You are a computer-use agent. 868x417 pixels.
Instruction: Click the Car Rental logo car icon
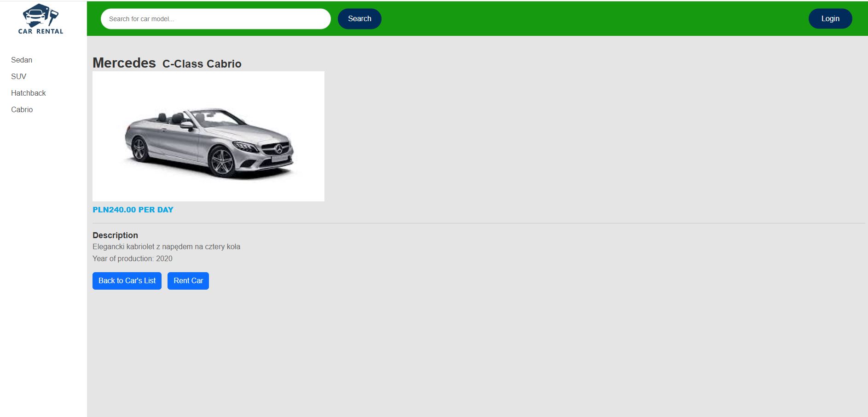(x=36, y=15)
